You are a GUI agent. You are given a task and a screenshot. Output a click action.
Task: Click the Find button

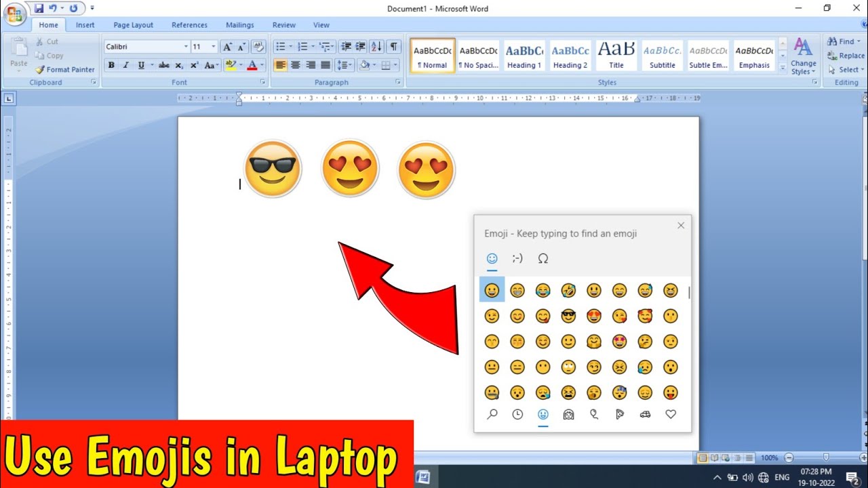(844, 41)
